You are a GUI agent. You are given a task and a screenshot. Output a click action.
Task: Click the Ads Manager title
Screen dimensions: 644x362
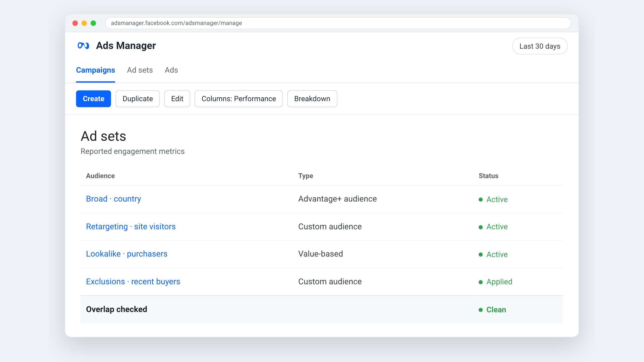(126, 46)
